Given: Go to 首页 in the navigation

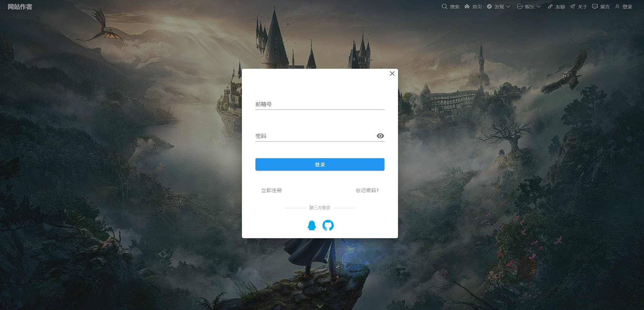Looking at the screenshot, I should click(477, 7).
